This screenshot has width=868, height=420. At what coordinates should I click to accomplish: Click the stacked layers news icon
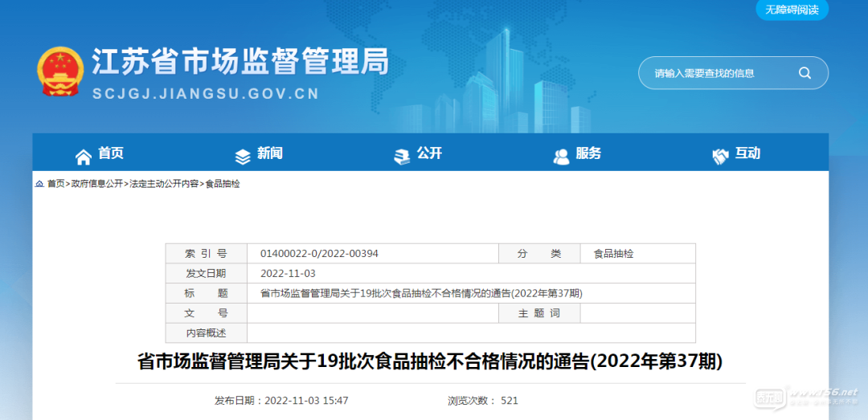click(242, 156)
